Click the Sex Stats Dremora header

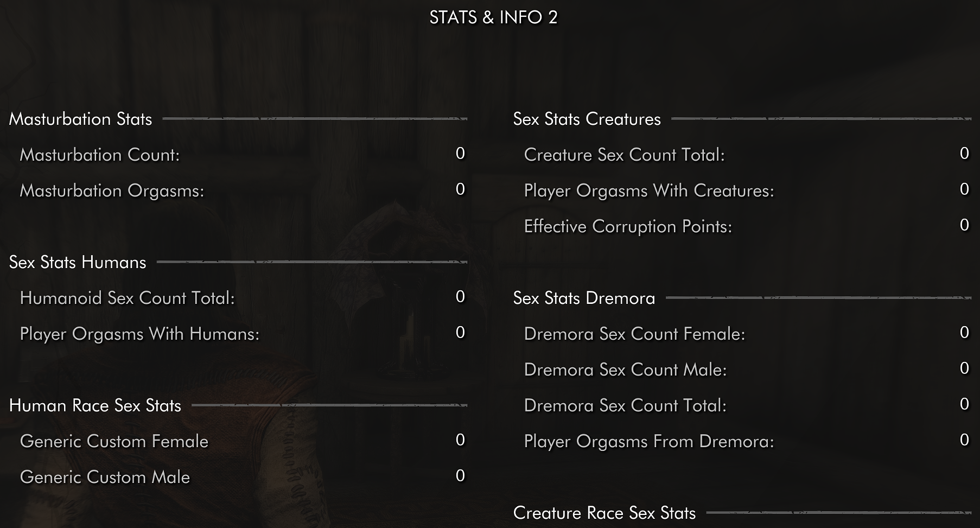[584, 298]
